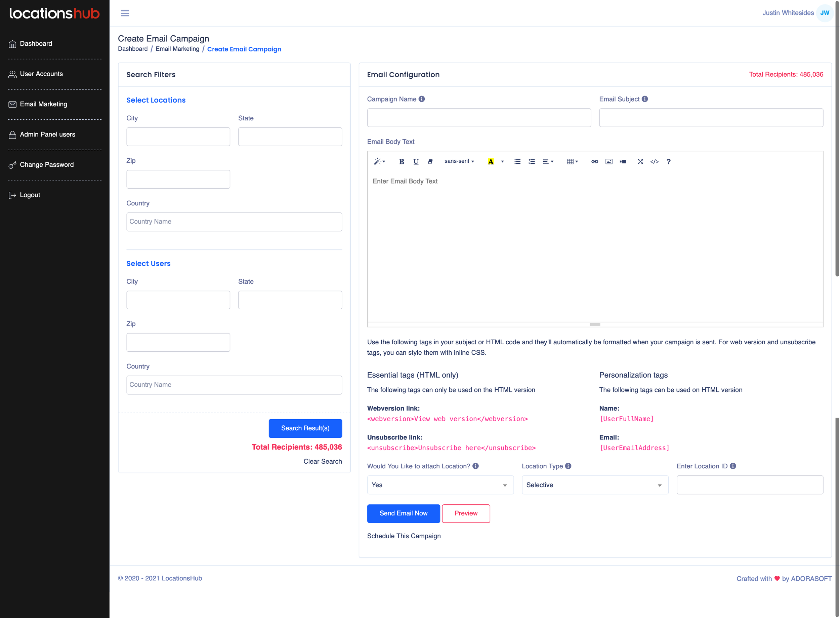
Task: Click the webversion tag code text
Action: click(x=448, y=419)
